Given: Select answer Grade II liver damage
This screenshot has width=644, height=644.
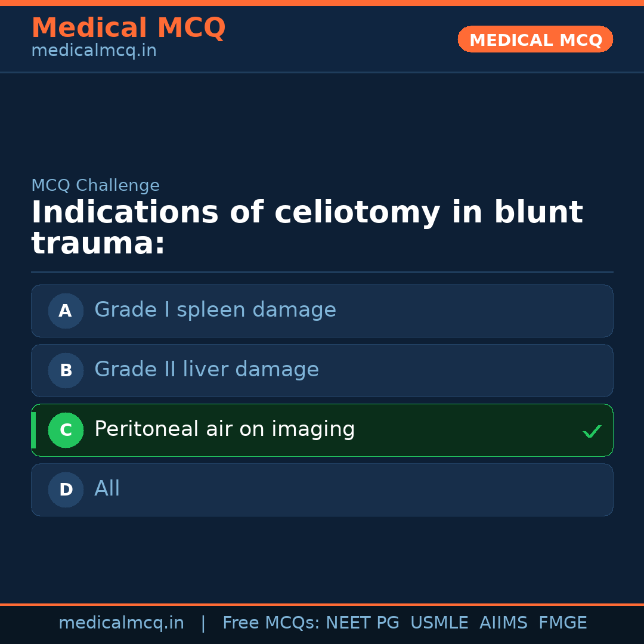Looking at the screenshot, I should pyautogui.click(x=206, y=370).
